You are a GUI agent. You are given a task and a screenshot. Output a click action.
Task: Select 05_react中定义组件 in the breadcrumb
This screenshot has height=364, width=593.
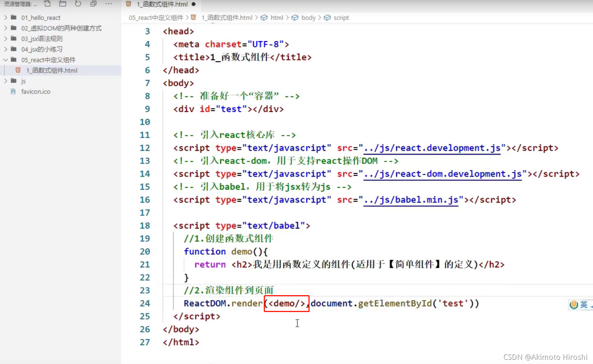pyautogui.click(x=156, y=18)
